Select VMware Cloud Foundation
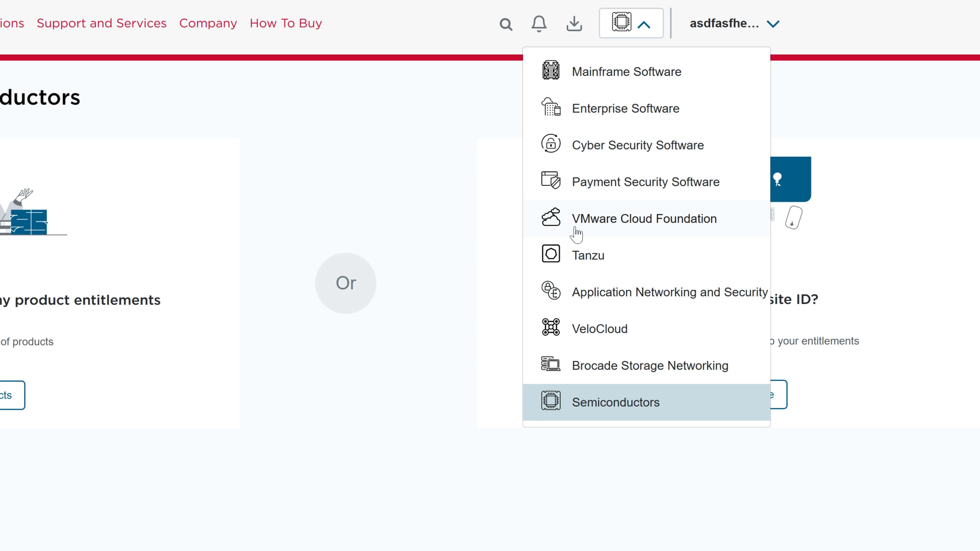980x551 pixels. [646, 219]
